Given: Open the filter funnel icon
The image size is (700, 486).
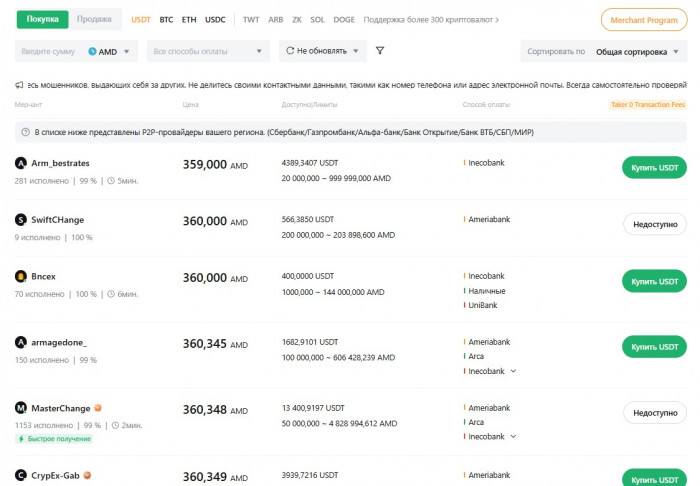Looking at the screenshot, I should [380, 50].
